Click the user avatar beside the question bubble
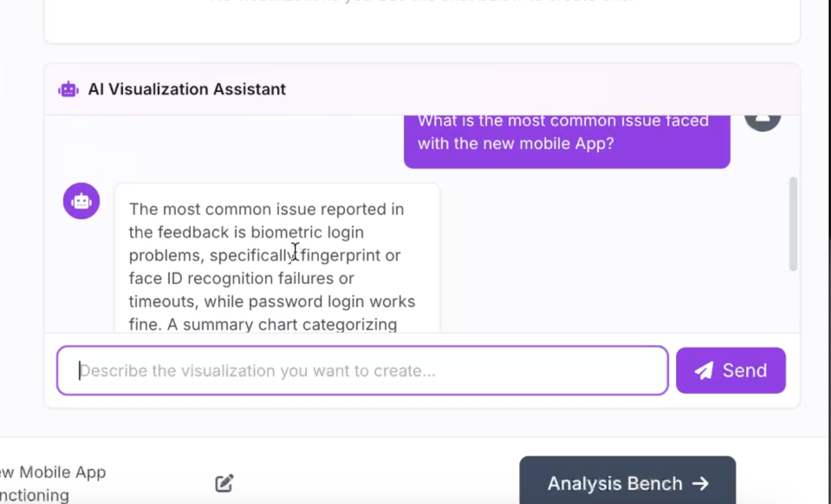831x504 pixels. [x=763, y=120]
